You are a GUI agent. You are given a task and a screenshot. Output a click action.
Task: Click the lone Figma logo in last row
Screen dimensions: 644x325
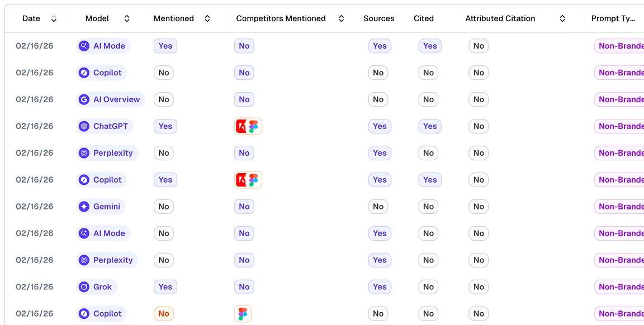243,314
